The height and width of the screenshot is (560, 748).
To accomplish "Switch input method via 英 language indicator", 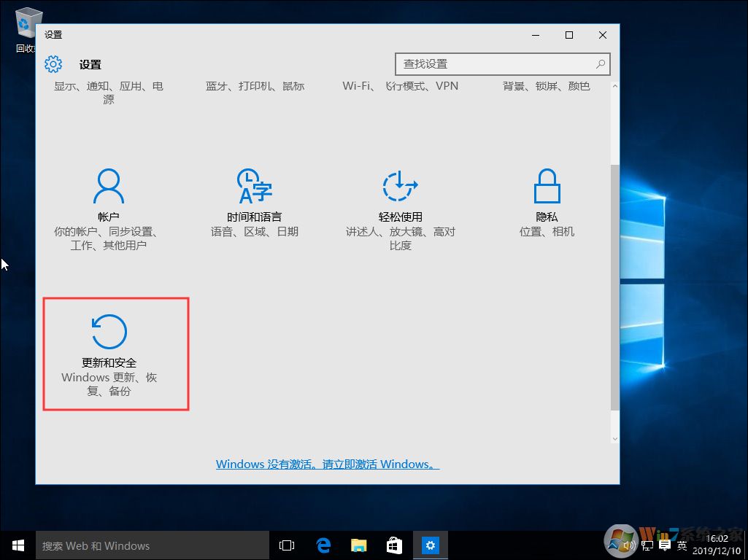I will [682, 545].
